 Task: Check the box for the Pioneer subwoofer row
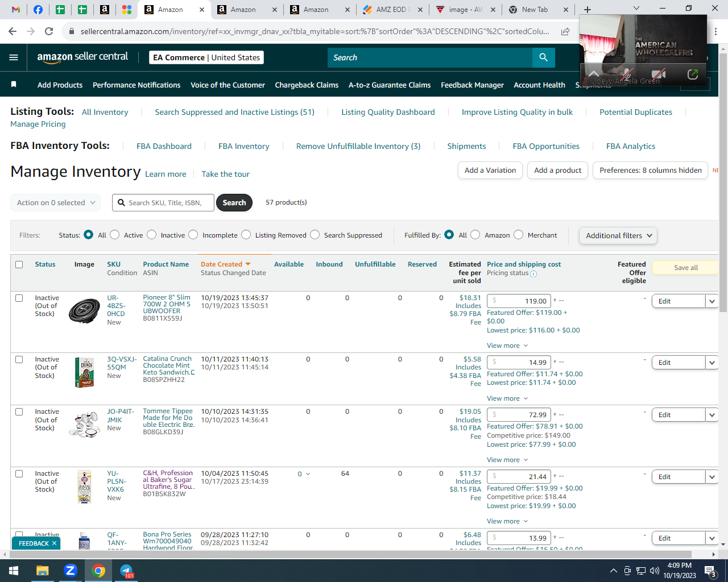(x=19, y=298)
